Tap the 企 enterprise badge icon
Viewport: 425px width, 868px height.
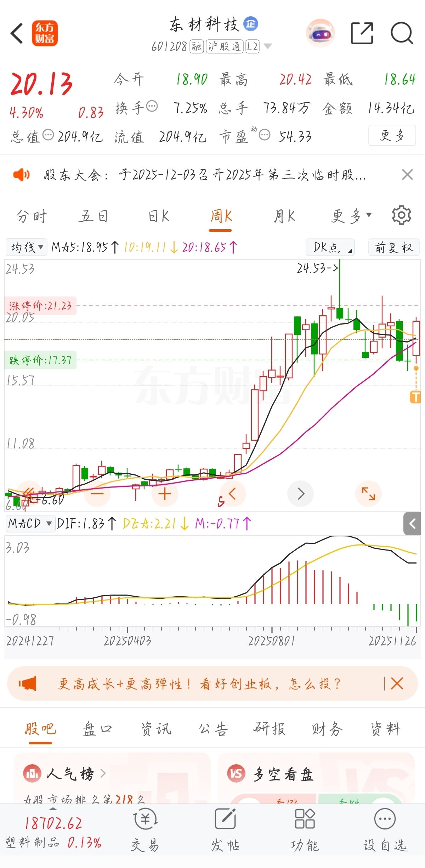click(251, 24)
